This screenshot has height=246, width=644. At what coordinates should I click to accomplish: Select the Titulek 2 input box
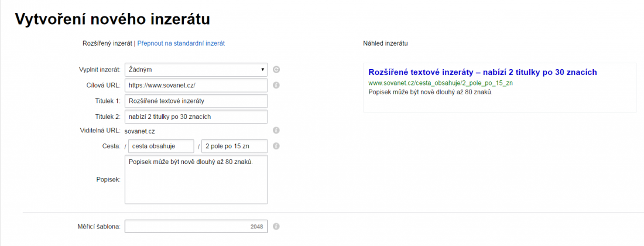point(196,117)
